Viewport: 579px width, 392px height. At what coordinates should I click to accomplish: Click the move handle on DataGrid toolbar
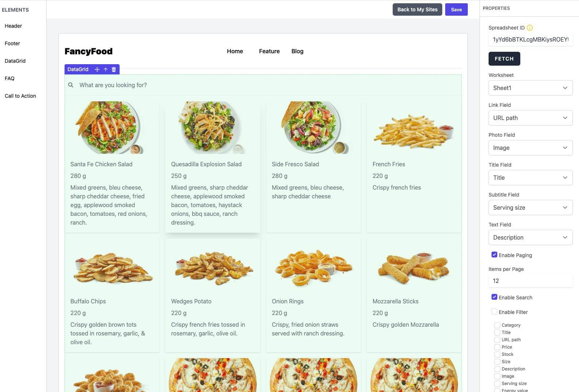tap(97, 69)
